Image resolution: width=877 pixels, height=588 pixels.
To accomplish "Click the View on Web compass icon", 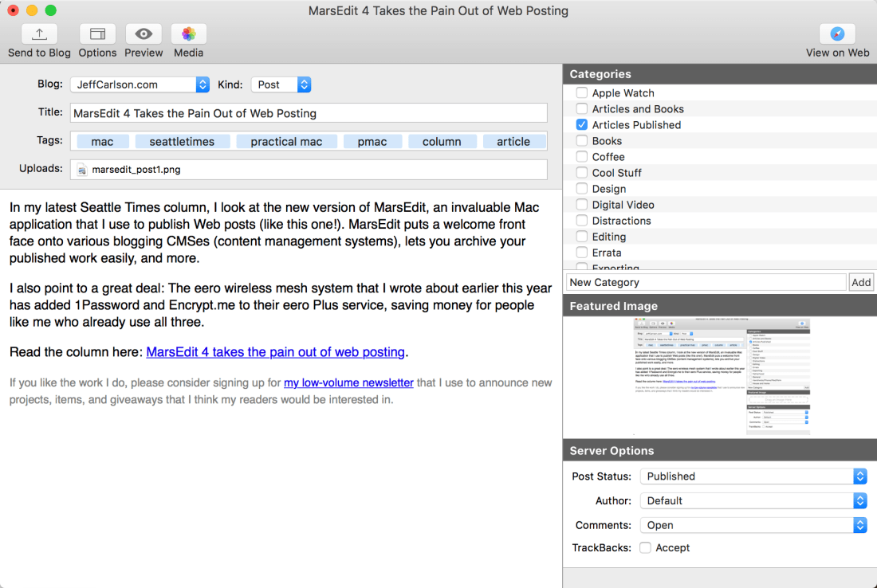I will coord(837,34).
